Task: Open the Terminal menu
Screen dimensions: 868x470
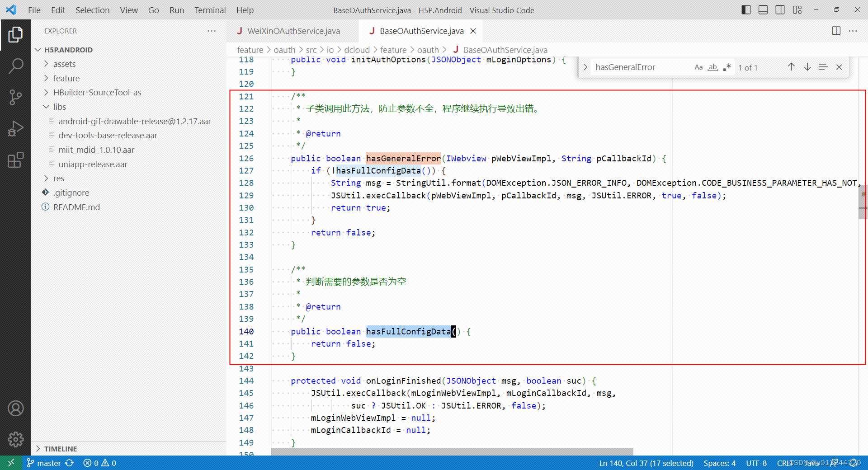Action: click(x=210, y=10)
